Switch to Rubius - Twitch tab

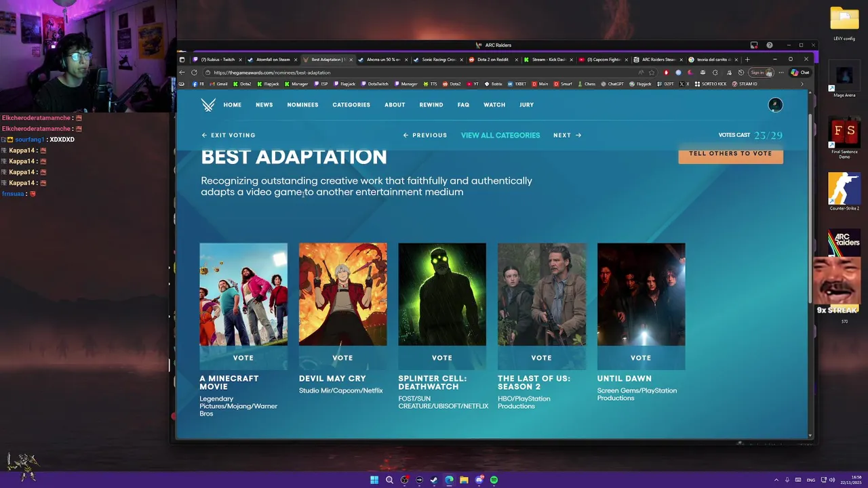[218, 60]
